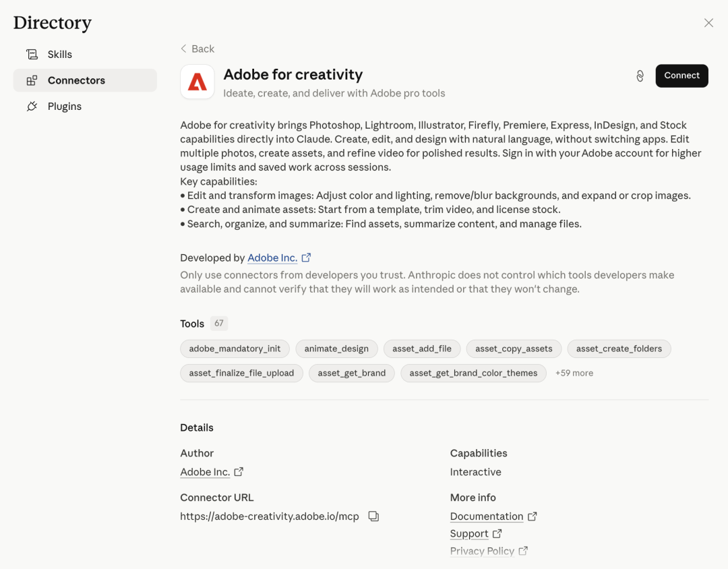Expand the +59 more tools list
Viewport: 728px width, 569px height.
click(574, 373)
